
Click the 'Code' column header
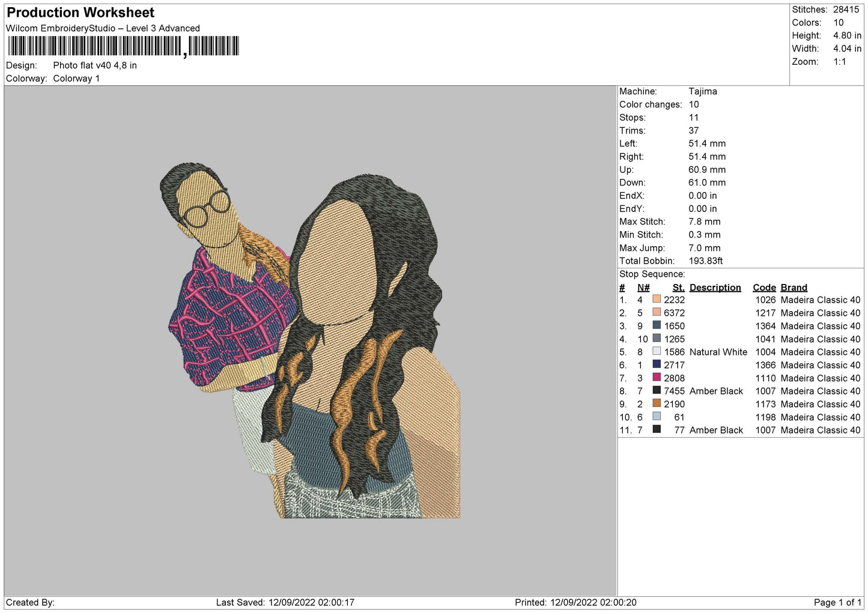click(x=765, y=288)
